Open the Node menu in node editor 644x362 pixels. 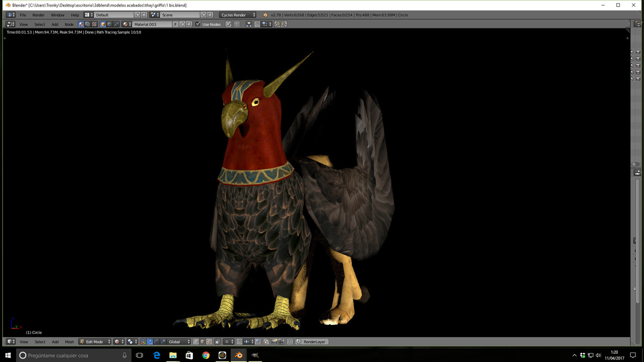coord(69,24)
